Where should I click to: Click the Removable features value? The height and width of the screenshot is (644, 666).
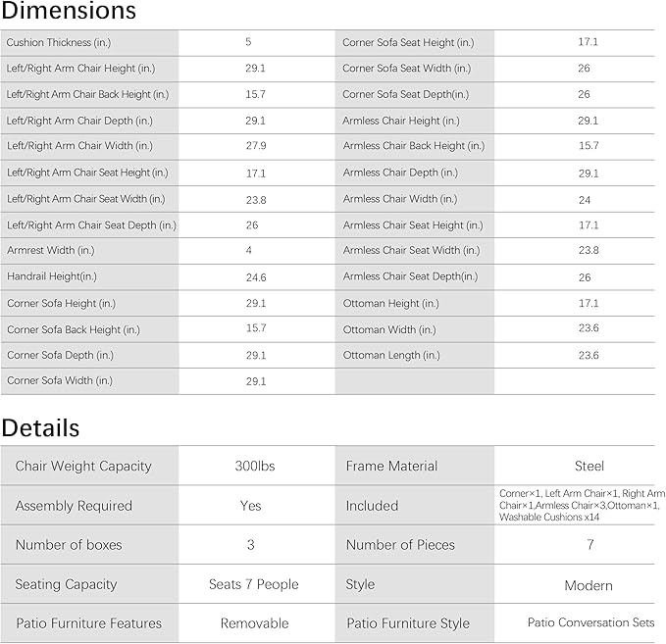254,623
